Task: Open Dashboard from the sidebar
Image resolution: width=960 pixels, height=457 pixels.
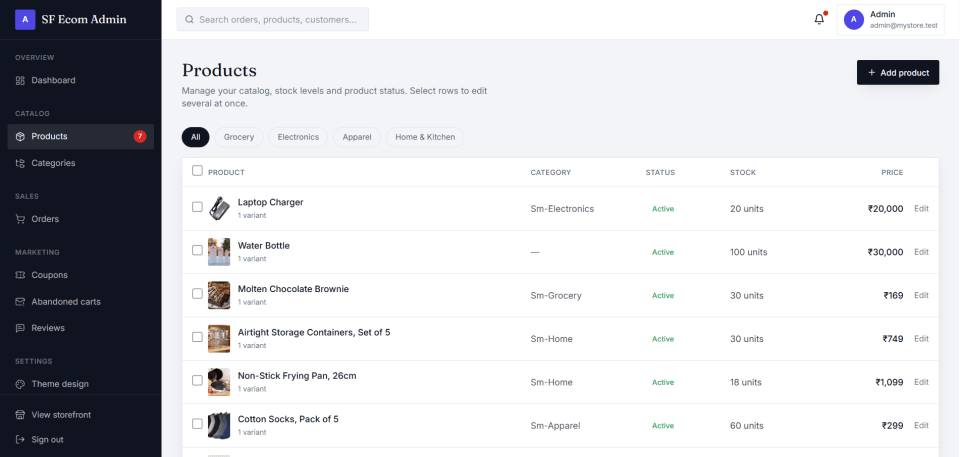Action: tap(80, 80)
